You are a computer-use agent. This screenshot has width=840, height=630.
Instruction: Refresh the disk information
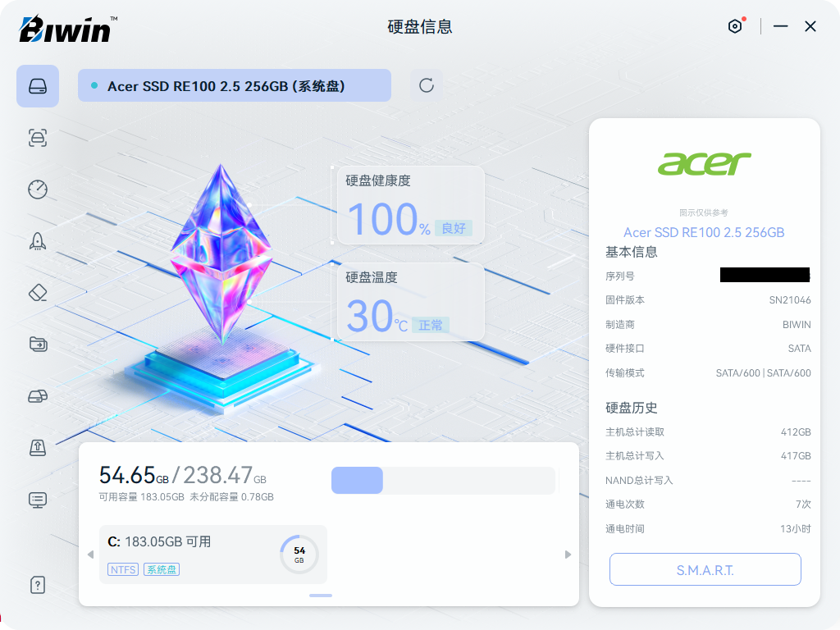(427, 85)
